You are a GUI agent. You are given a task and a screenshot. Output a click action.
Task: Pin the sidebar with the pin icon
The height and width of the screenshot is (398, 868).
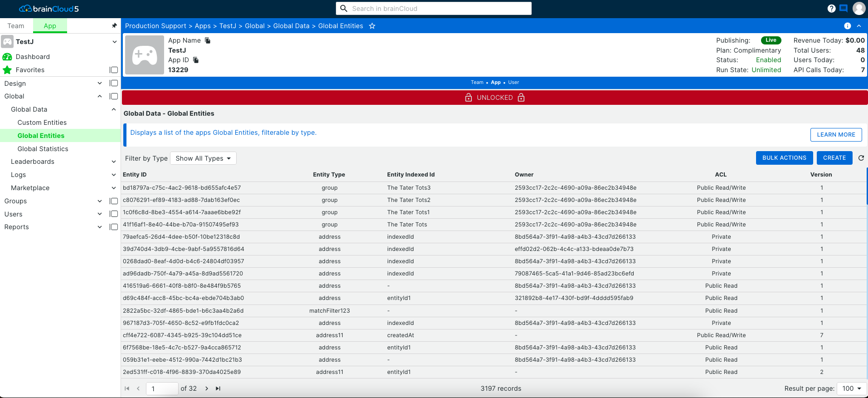click(114, 25)
